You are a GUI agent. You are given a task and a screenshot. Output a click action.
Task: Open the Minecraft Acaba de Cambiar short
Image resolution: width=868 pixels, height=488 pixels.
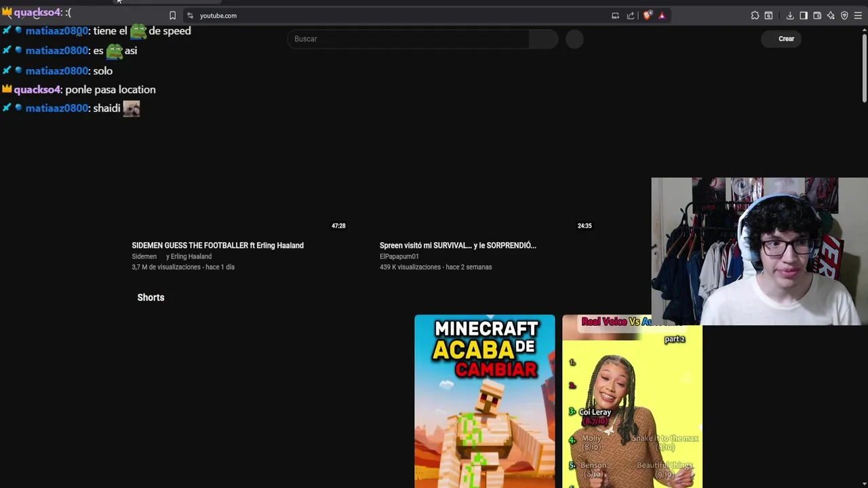pos(484,401)
